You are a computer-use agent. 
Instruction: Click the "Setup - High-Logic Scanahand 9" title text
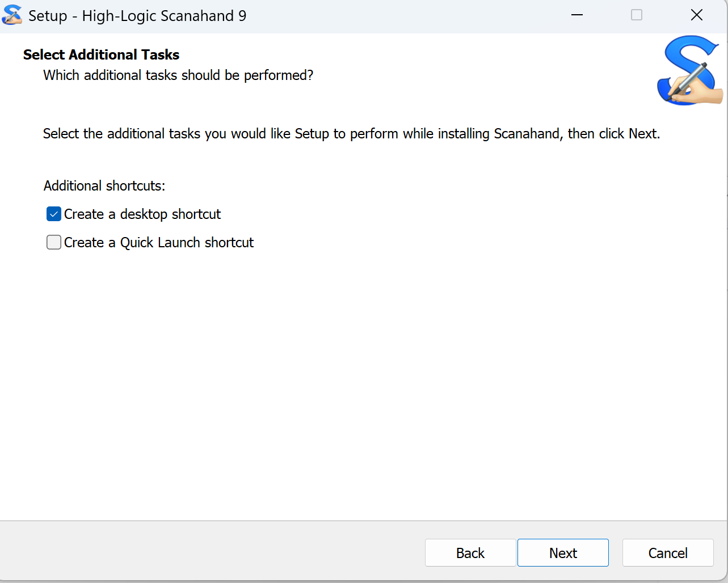[137, 16]
